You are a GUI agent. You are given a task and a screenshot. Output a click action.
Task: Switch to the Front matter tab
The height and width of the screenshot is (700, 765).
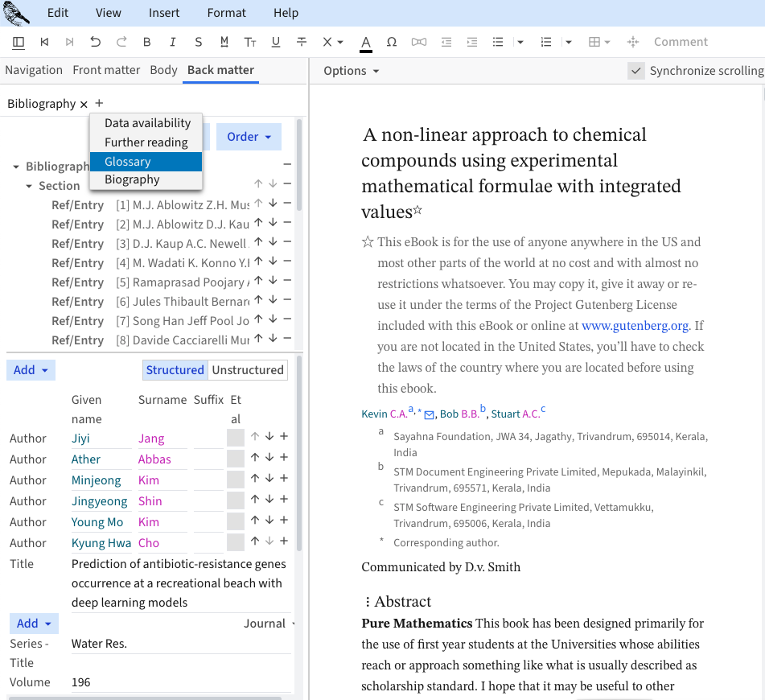click(x=106, y=70)
